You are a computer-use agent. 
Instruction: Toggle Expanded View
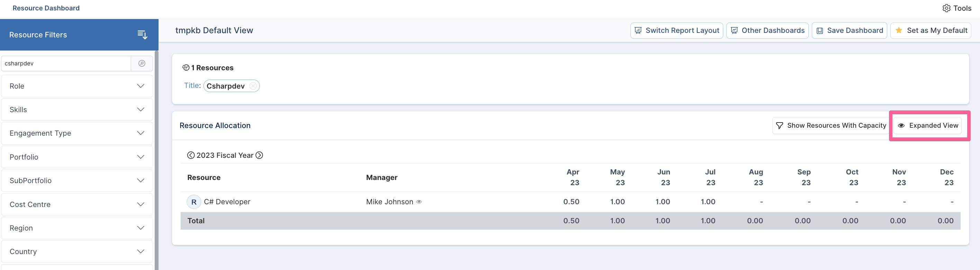(927, 126)
